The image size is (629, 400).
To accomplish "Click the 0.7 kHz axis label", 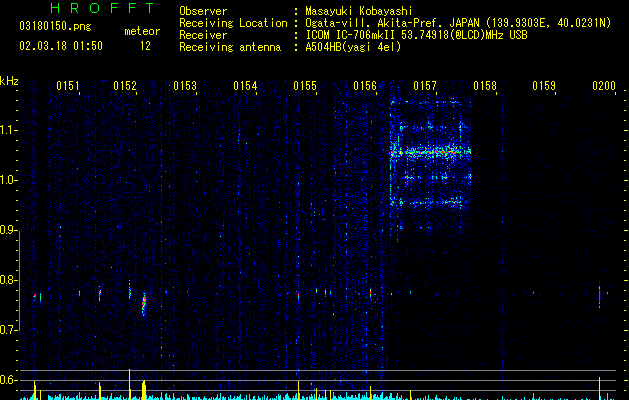I will 9,330.
